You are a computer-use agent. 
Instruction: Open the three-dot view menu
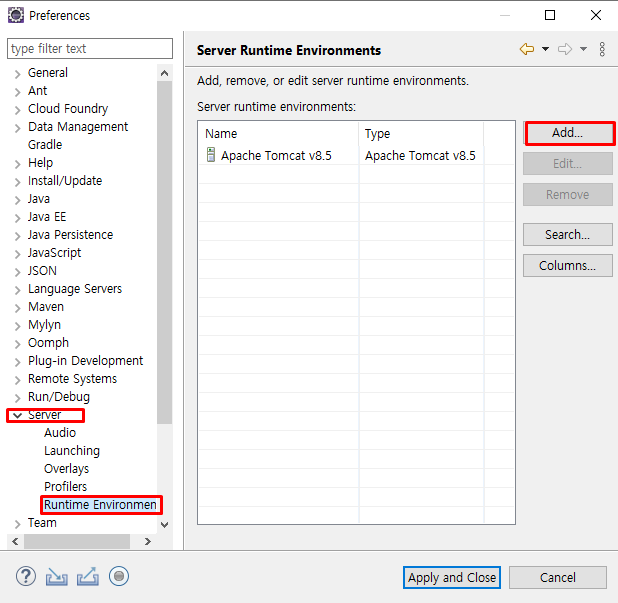(x=602, y=49)
